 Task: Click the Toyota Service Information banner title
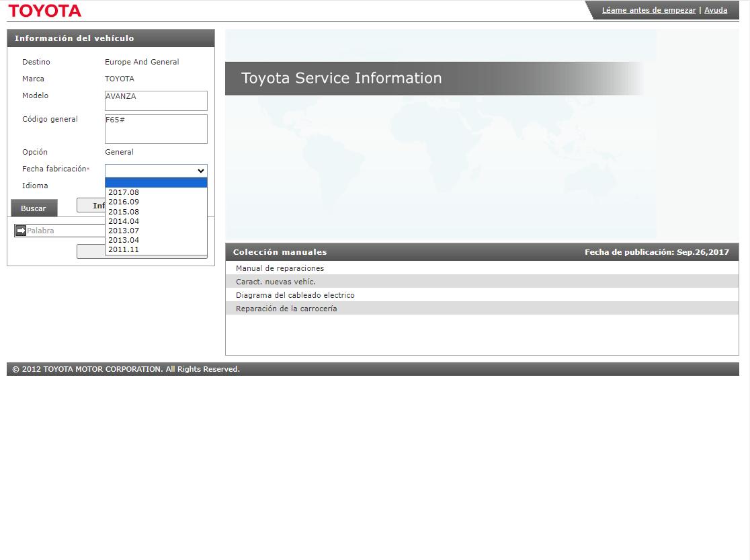coord(341,78)
